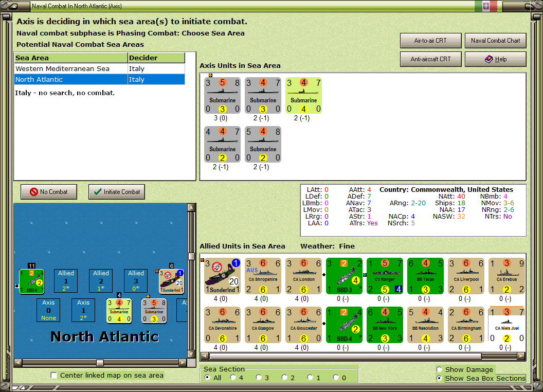Click the Sea Area column header

(x=71, y=58)
